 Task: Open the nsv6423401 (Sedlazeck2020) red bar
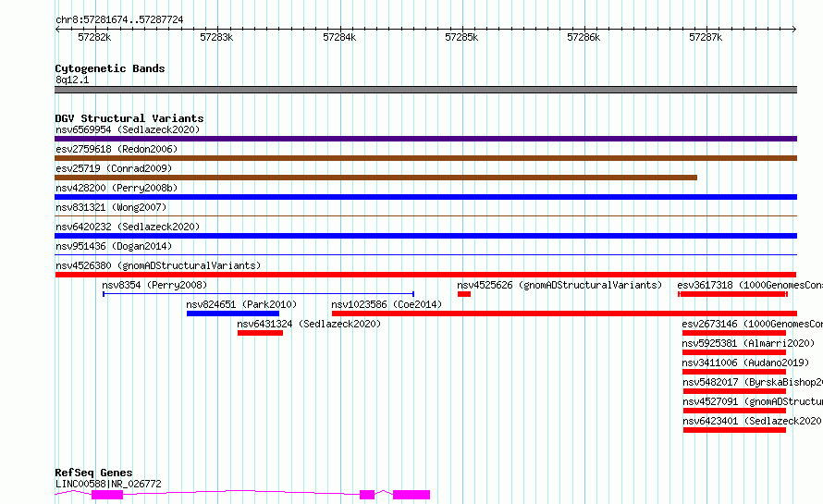point(734,430)
